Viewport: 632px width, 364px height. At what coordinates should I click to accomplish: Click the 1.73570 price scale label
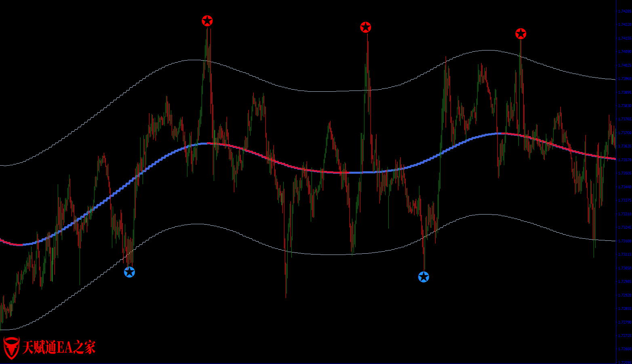(624, 160)
